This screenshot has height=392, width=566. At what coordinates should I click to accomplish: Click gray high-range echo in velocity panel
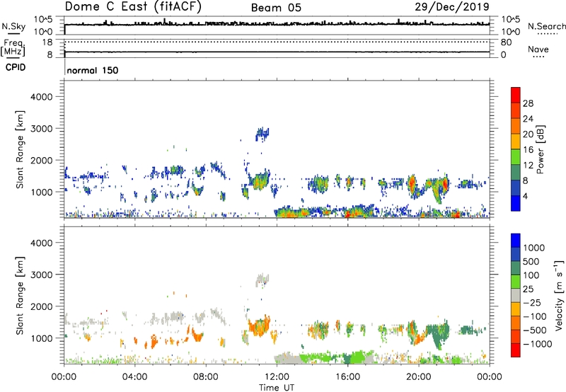click(262, 279)
